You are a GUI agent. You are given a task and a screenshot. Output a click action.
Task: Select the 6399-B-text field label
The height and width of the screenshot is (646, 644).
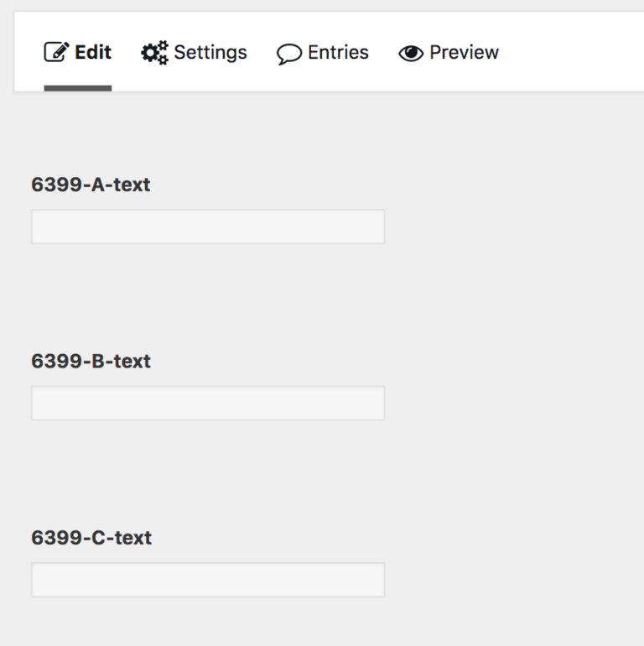[x=91, y=361]
